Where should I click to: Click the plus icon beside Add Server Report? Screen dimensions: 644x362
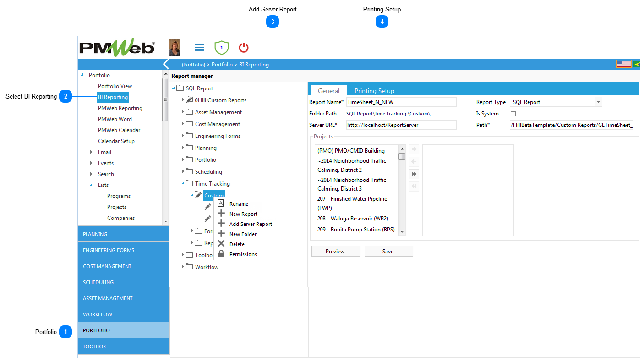coord(221,224)
